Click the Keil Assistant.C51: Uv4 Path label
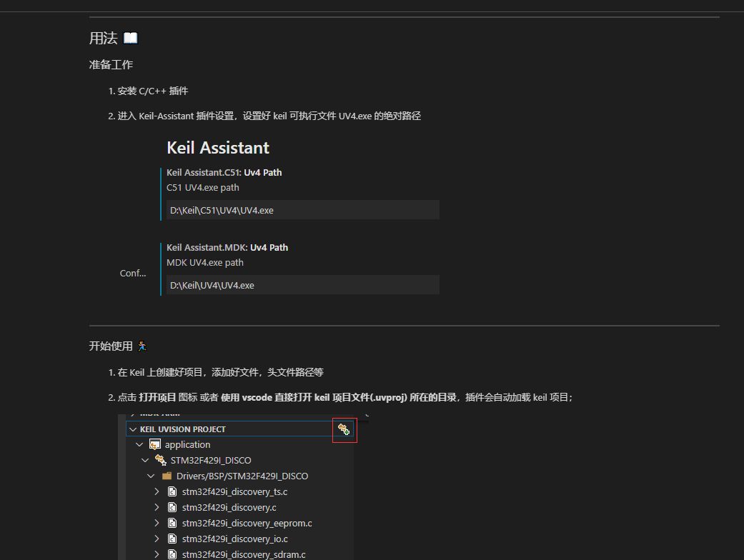 [224, 173]
